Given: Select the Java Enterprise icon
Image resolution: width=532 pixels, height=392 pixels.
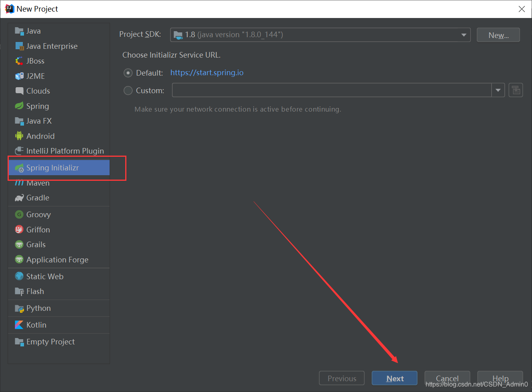Looking at the screenshot, I should [x=19, y=46].
